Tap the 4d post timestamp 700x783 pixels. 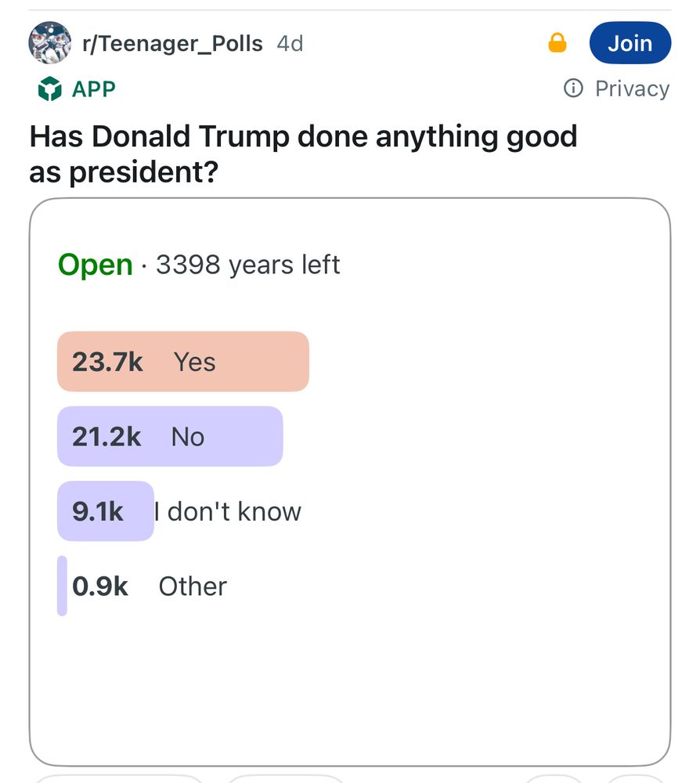(x=290, y=44)
